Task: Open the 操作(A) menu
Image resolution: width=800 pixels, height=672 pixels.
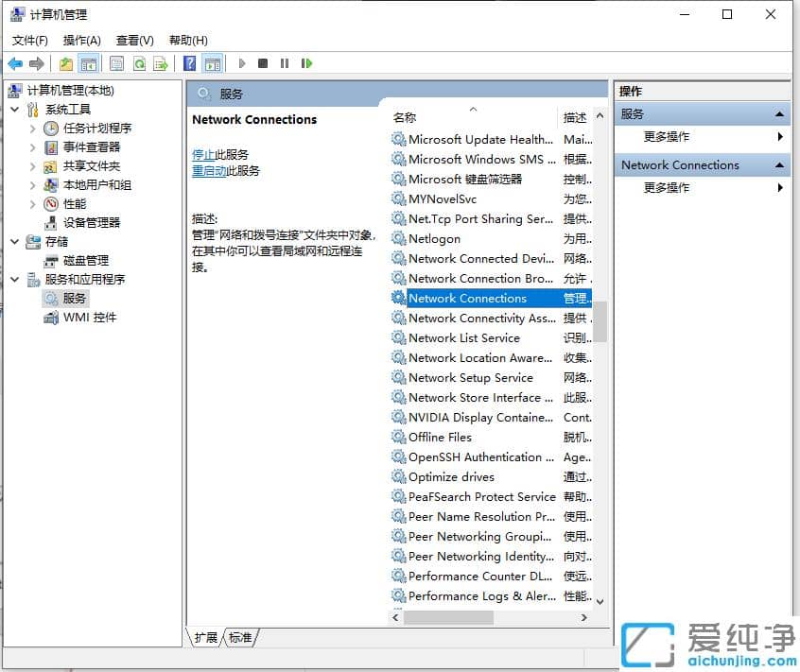Action: coord(80,40)
